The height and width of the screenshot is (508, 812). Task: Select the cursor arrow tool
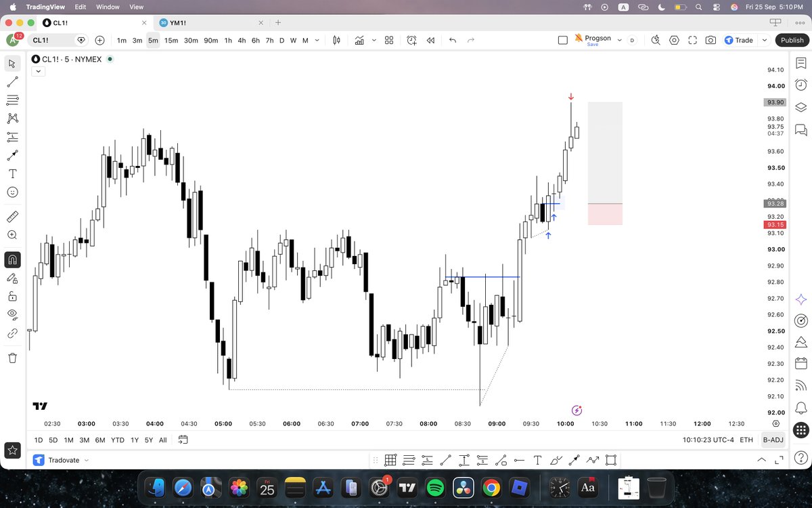12,64
